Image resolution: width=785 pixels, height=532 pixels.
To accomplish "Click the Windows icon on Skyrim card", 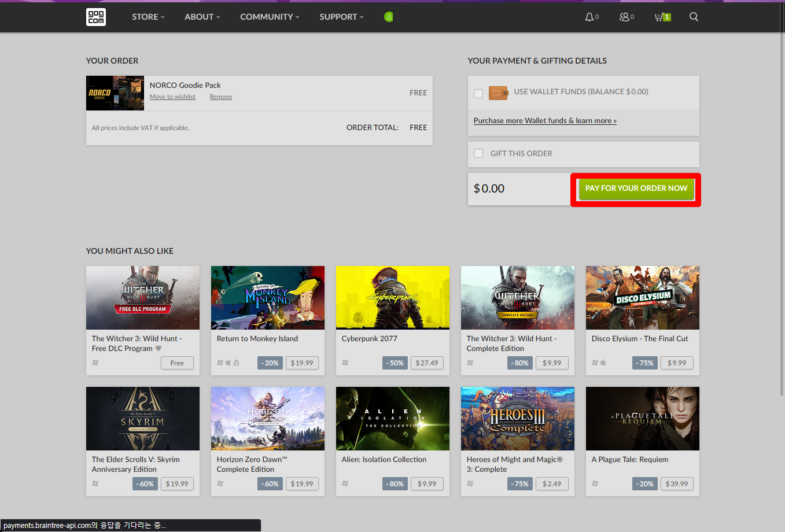I will [95, 483].
